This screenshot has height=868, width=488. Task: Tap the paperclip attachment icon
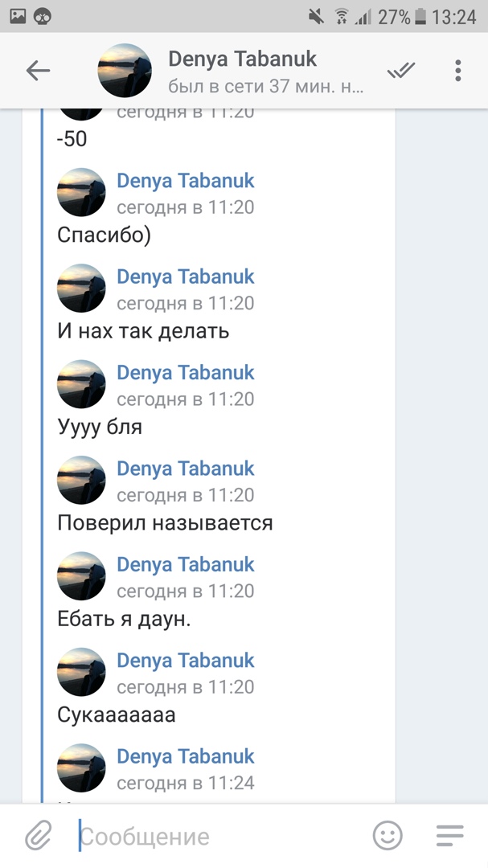tap(38, 837)
